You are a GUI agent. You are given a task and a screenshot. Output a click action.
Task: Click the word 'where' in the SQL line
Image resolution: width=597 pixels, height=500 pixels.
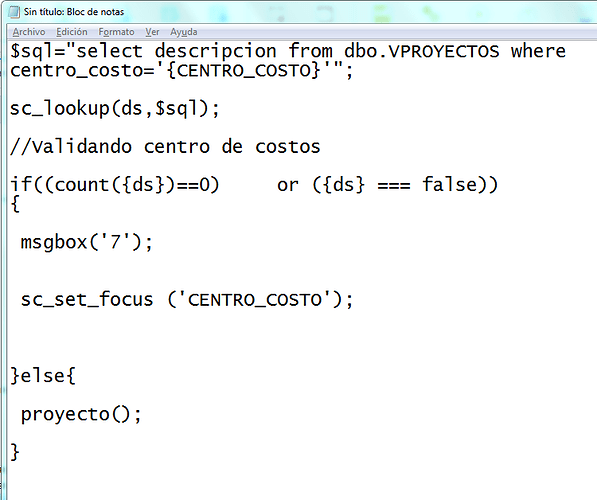(x=538, y=51)
